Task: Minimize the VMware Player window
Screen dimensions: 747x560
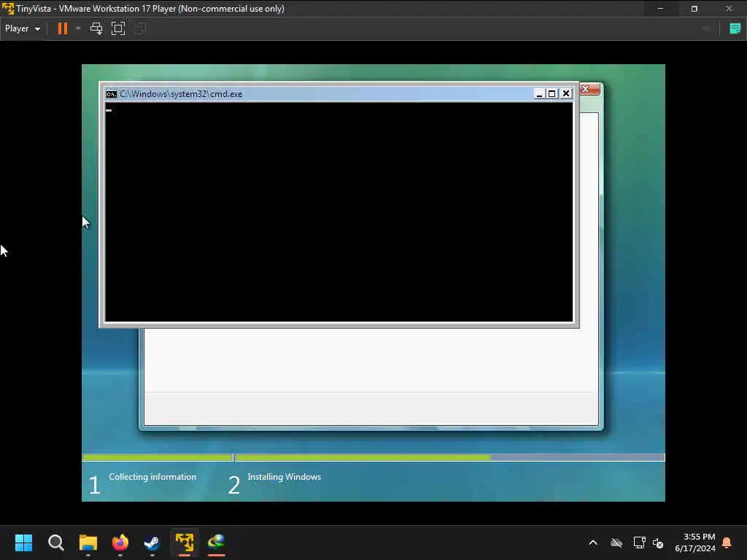Action: click(660, 9)
